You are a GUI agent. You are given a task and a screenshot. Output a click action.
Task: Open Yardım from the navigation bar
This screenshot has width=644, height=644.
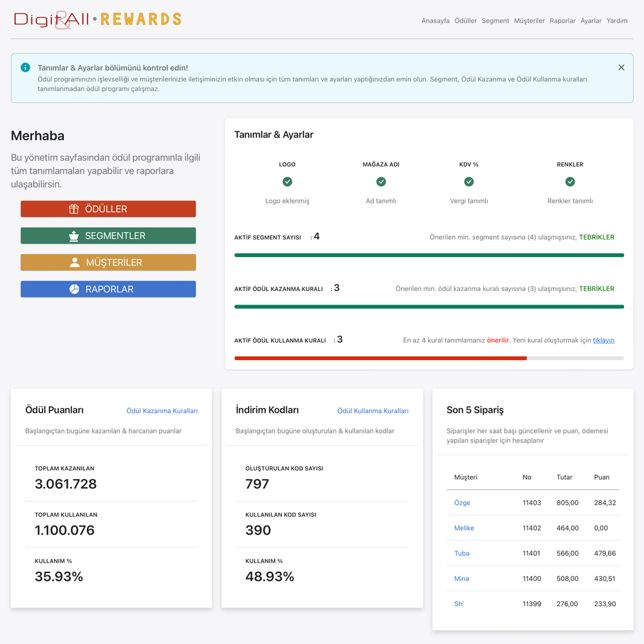coord(617,21)
